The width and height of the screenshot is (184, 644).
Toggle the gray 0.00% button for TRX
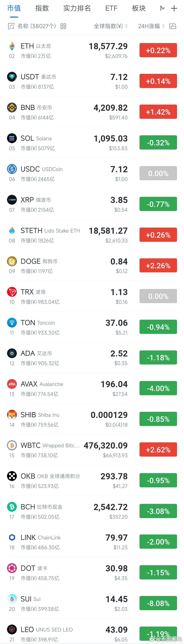pos(158,296)
